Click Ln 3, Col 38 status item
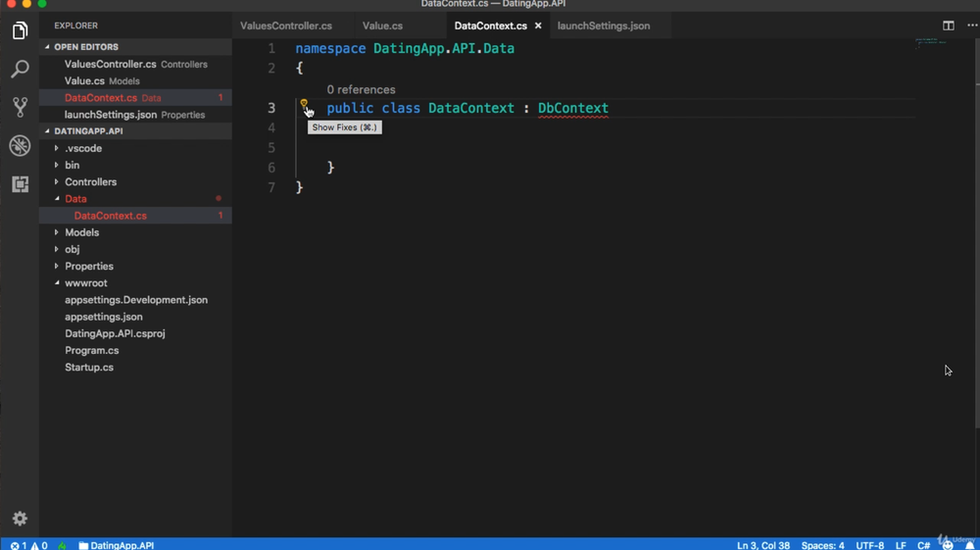Viewport: 980px width, 550px height. (x=763, y=545)
